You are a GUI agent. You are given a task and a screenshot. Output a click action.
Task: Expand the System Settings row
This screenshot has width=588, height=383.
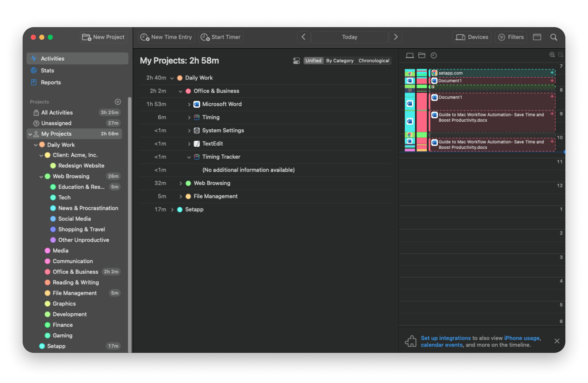coord(189,131)
